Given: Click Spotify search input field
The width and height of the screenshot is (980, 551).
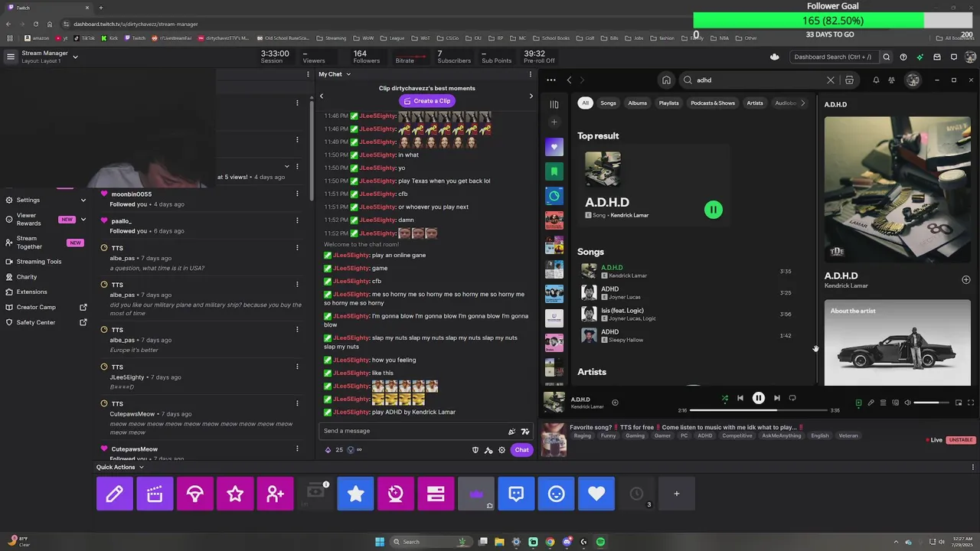Looking at the screenshot, I should [x=758, y=80].
